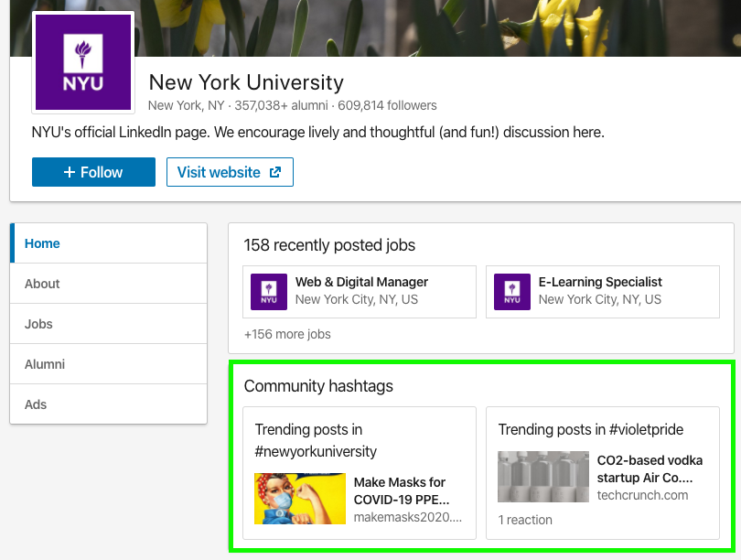This screenshot has width=741, height=560.
Task: Click the Community hashtags heading
Action: click(x=318, y=385)
